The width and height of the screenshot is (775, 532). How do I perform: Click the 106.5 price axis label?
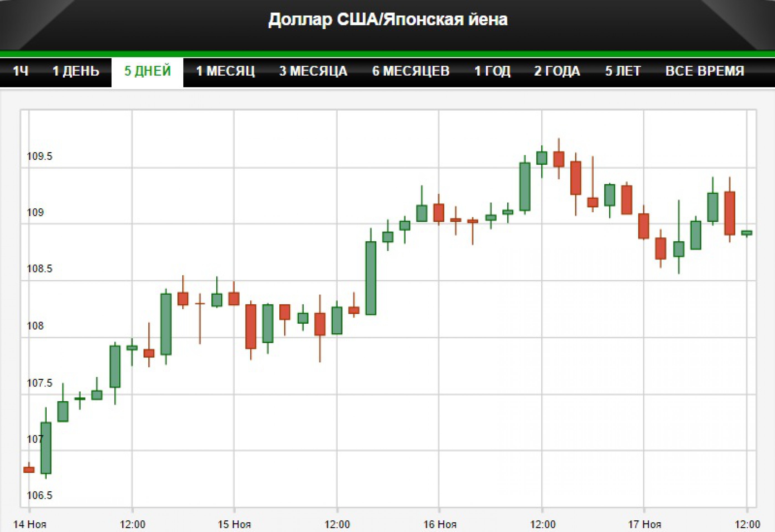pos(40,495)
